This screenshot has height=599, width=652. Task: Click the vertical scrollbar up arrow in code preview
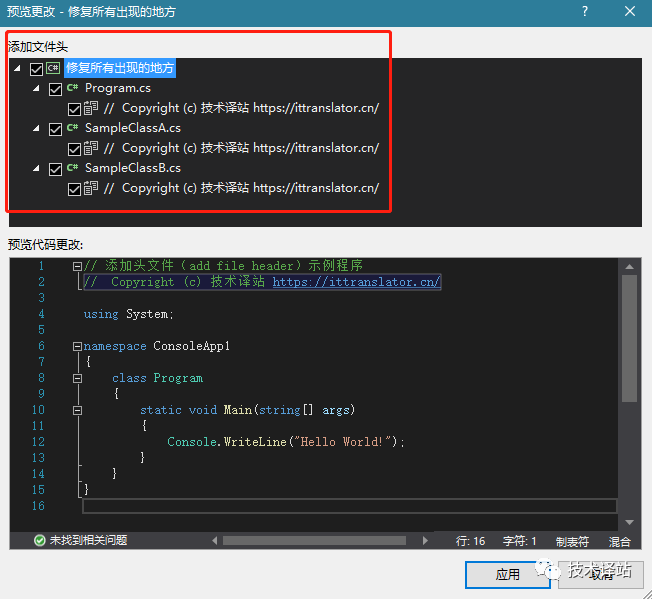pos(630,266)
